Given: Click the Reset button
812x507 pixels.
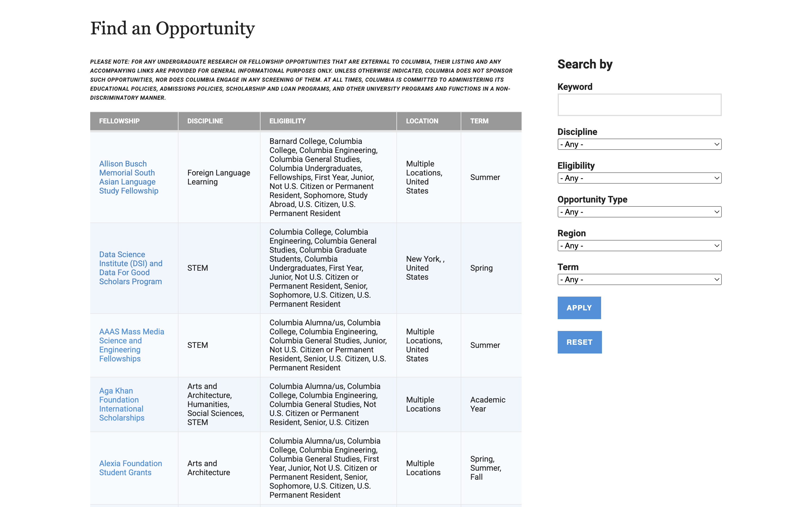Looking at the screenshot, I should [x=579, y=342].
